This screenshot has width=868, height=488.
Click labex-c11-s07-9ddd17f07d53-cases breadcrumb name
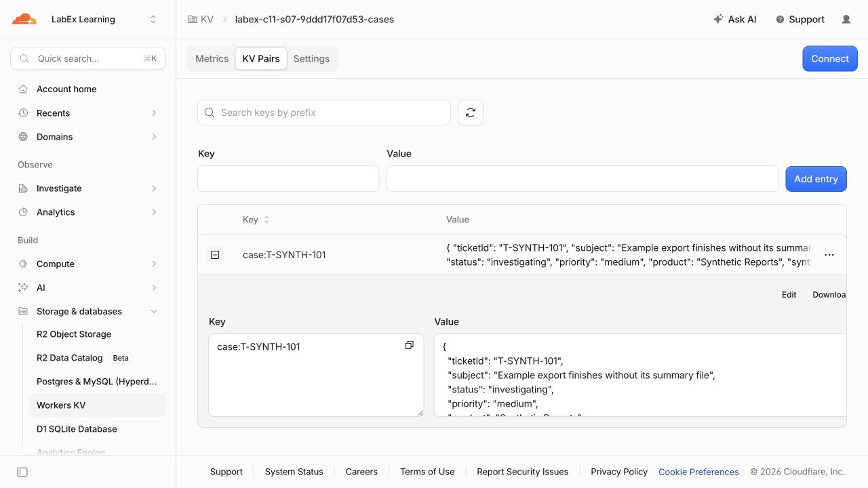[x=314, y=20]
